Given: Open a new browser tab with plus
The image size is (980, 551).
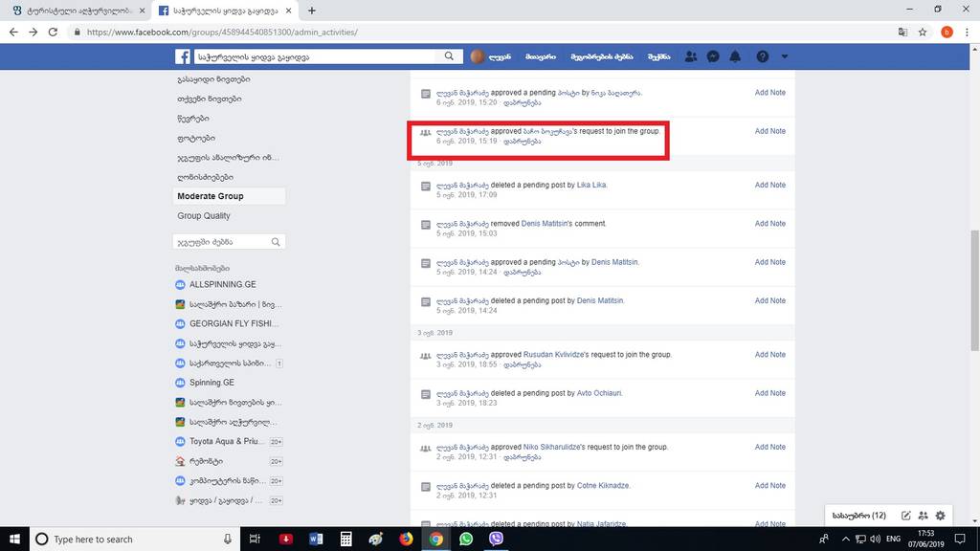Looking at the screenshot, I should [x=312, y=11].
